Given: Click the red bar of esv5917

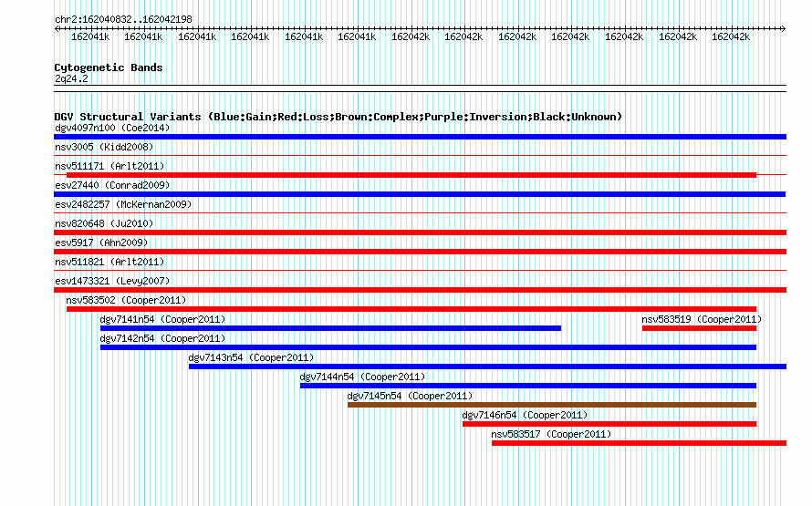Looking at the screenshot, I should (420, 252).
